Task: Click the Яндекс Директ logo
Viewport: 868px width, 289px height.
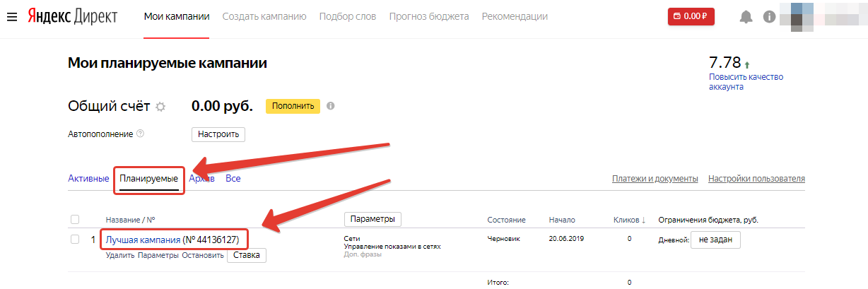Action: point(72,16)
